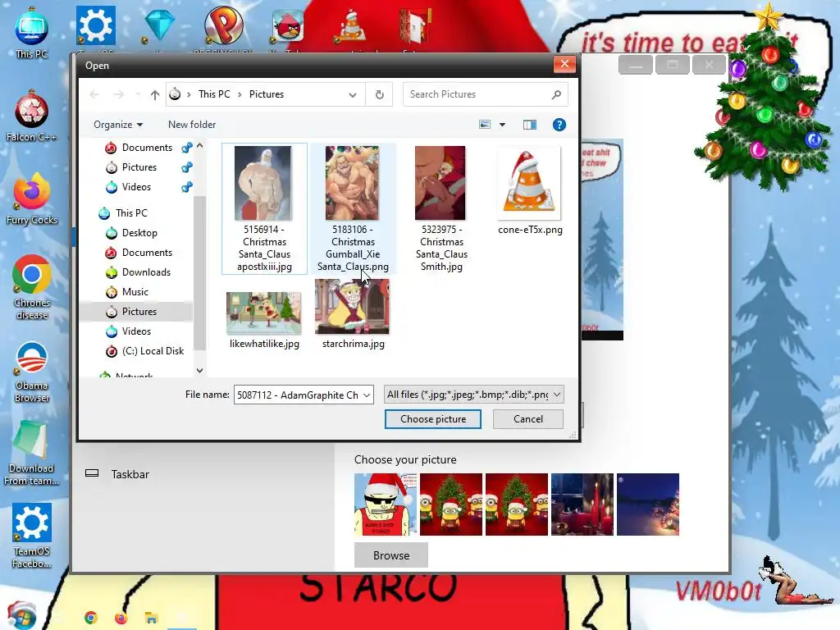The height and width of the screenshot is (630, 840).
Task: Open the This PC desktop icon
Action: (x=32, y=32)
